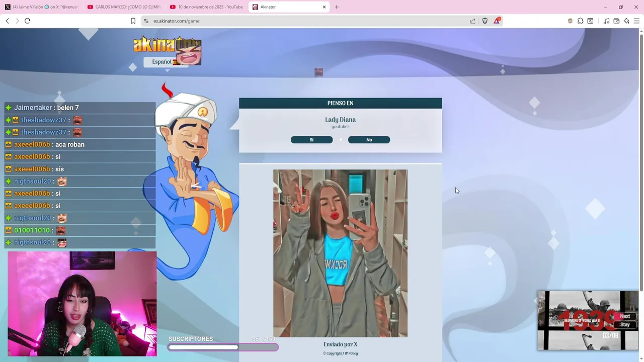644x362 pixels.
Task: Open the music note playlist icon
Action: pyautogui.click(x=606, y=21)
